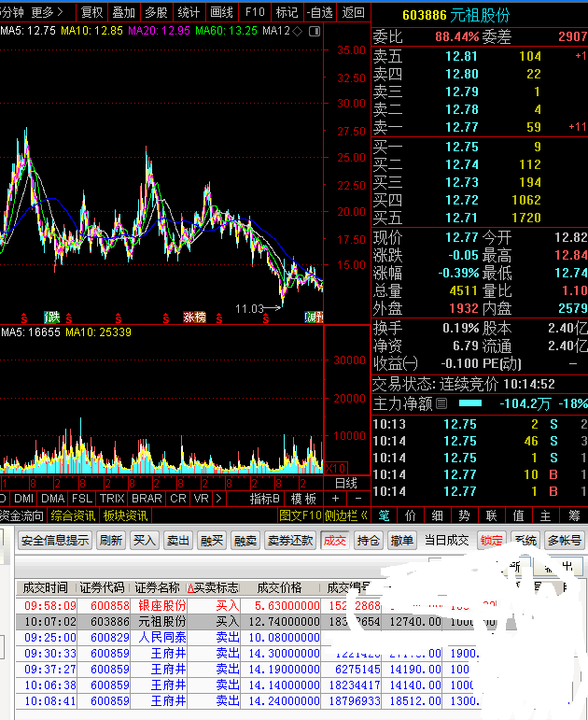This screenshot has height=720, width=588.
Task: Select the 联 related tab
Action: 491,516
